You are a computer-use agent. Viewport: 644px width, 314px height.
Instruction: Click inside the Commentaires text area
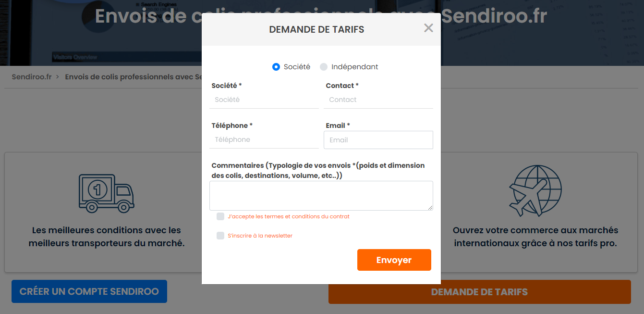321,195
